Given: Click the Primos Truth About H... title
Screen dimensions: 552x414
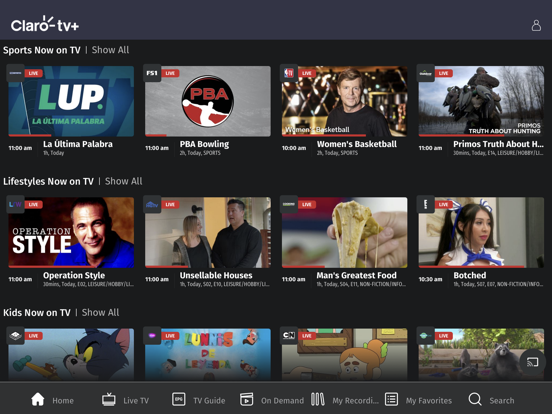Looking at the screenshot, I should 498,144.
